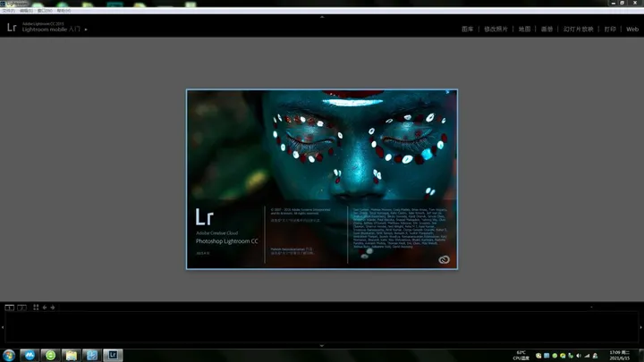
Task: Open the 文件 (File) menu
Action: 9,11
